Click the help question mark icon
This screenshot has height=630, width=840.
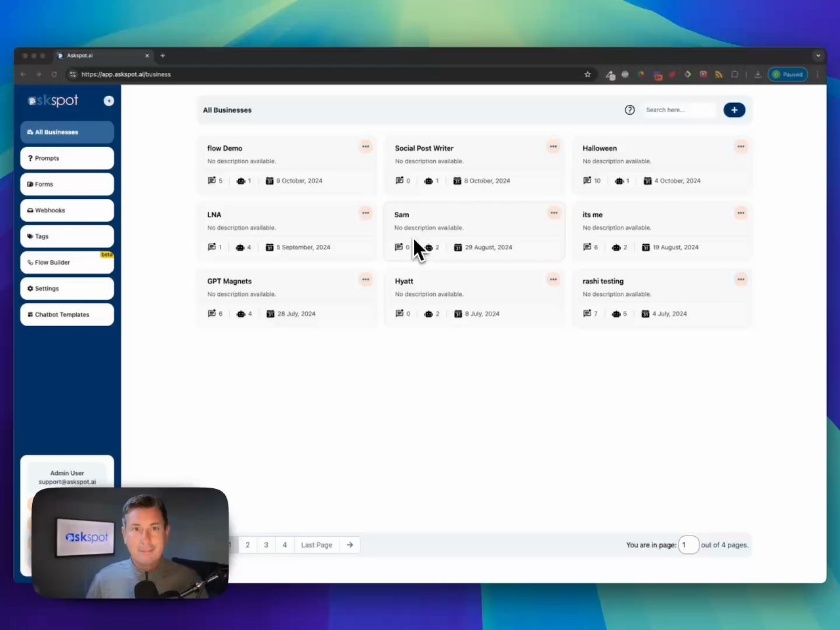[630, 110]
